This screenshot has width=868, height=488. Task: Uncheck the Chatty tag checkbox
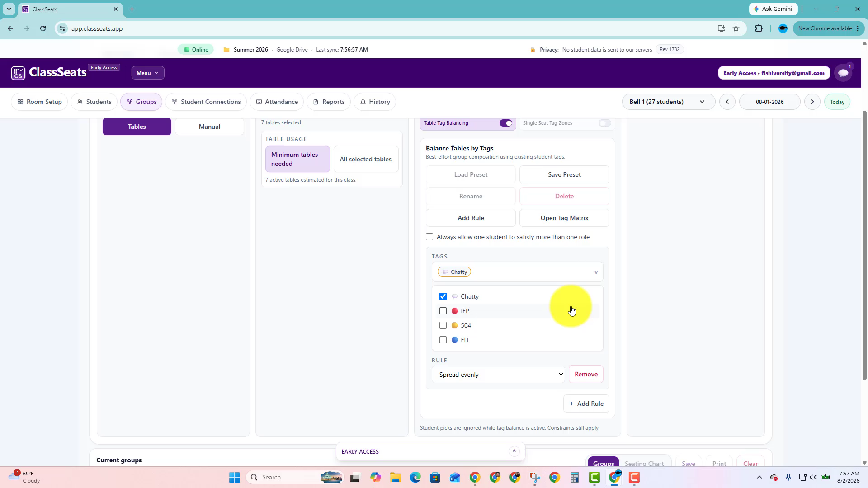click(443, 296)
